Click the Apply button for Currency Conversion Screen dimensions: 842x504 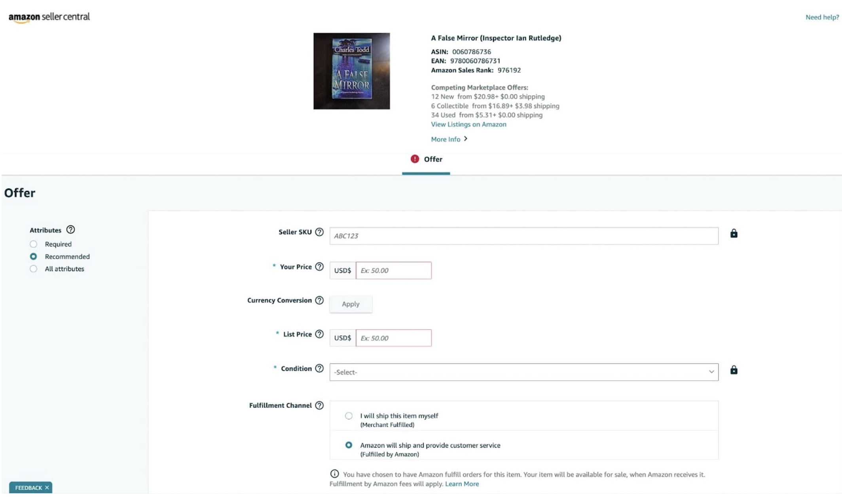pyautogui.click(x=351, y=303)
